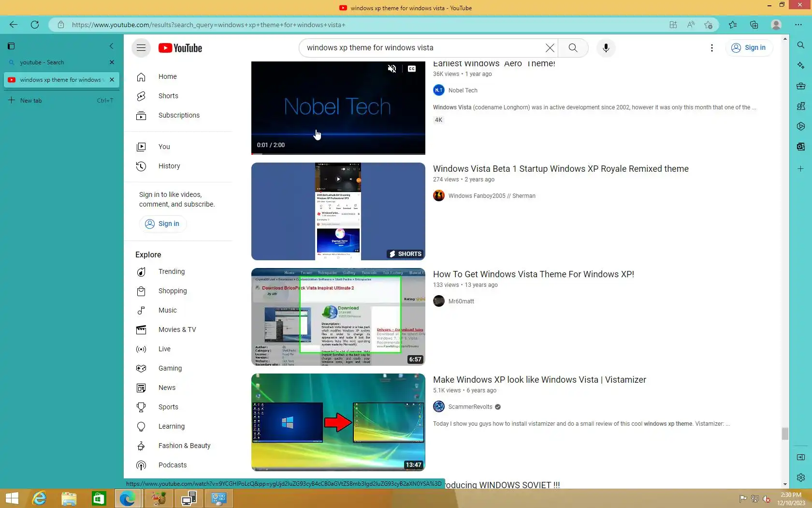This screenshot has width=812, height=508.
Task: Open Nobel Tech channel link
Action: (463, 90)
